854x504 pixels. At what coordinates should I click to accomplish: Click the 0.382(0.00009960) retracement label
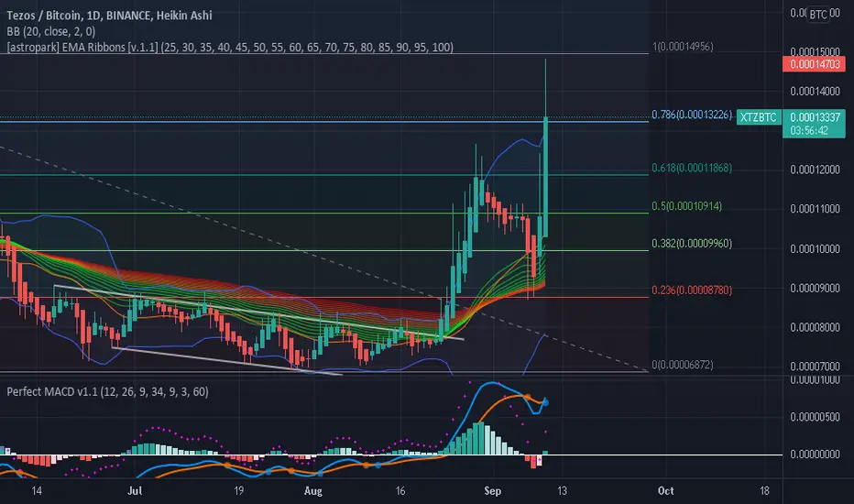pyautogui.click(x=692, y=243)
